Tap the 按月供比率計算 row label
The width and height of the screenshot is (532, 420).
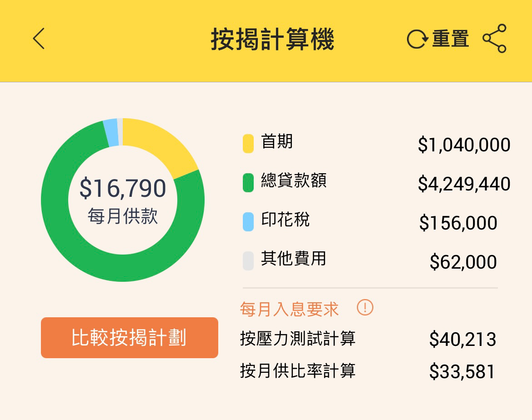pos(298,371)
